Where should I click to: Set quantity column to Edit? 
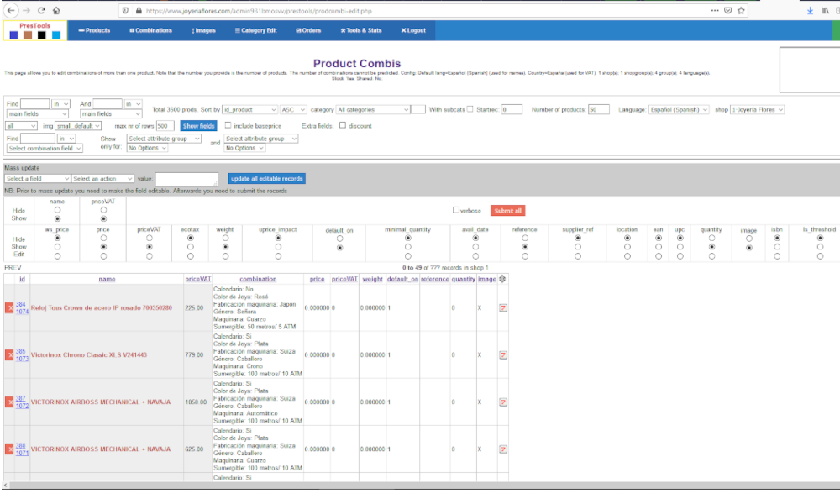tap(711, 256)
